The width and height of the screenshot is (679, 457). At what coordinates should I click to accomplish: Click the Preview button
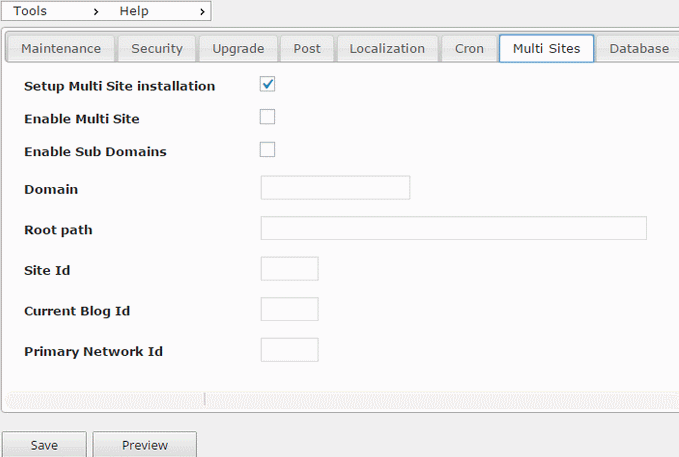145,445
